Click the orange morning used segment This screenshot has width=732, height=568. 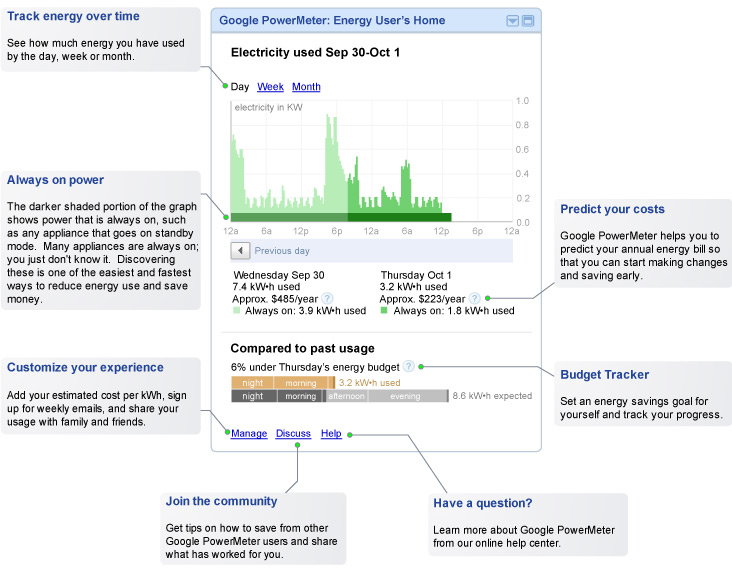pos(300,382)
